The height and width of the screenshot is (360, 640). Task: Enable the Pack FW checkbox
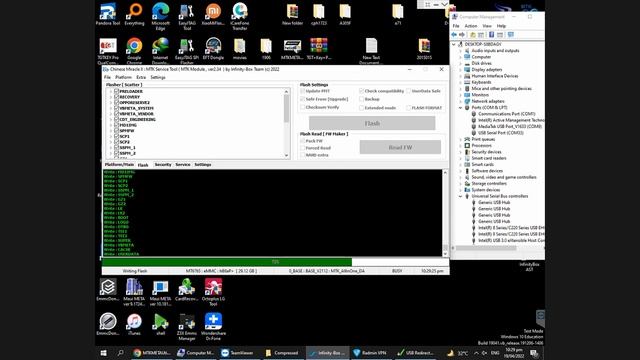point(302,141)
